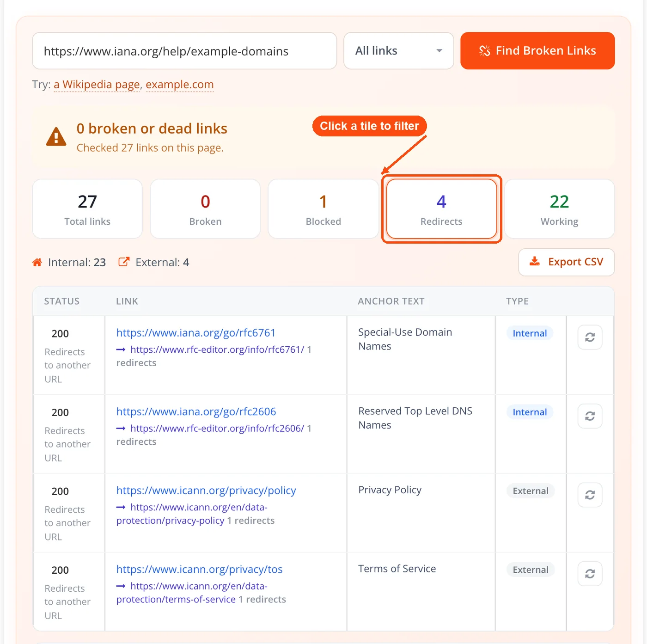Image resolution: width=647 pixels, height=644 pixels.
Task: Refresh the Terms of Service link row
Action: pos(590,574)
